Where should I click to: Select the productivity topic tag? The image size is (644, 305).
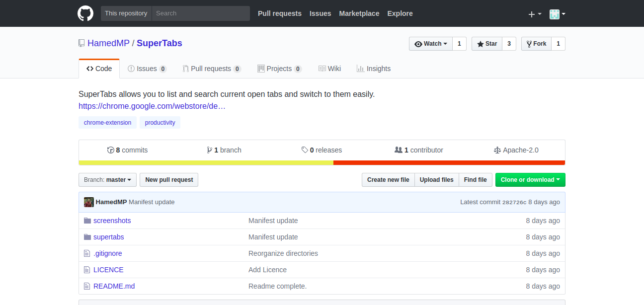160,123
